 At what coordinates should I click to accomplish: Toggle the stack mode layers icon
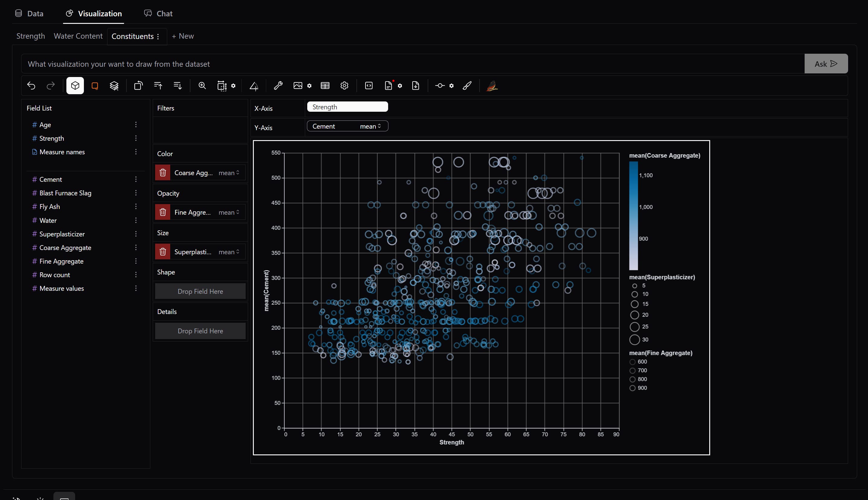114,85
